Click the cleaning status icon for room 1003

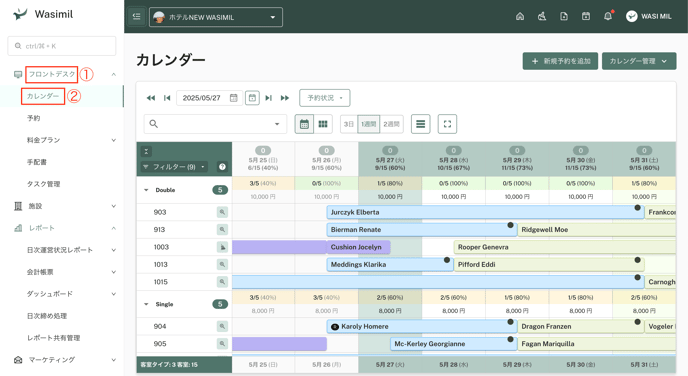(222, 247)
